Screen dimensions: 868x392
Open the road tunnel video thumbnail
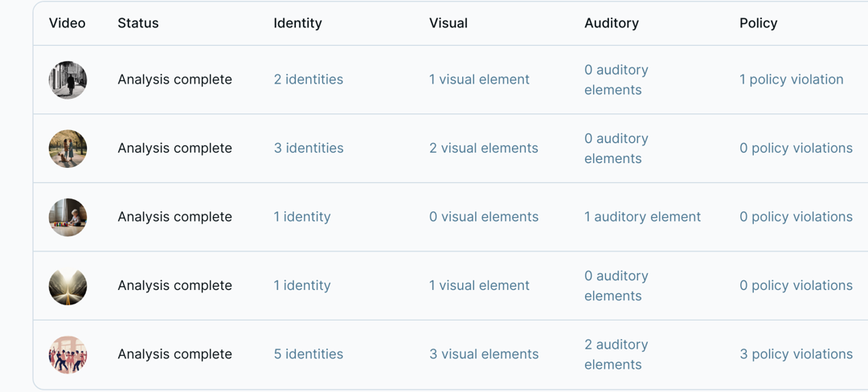pos(68,286)
